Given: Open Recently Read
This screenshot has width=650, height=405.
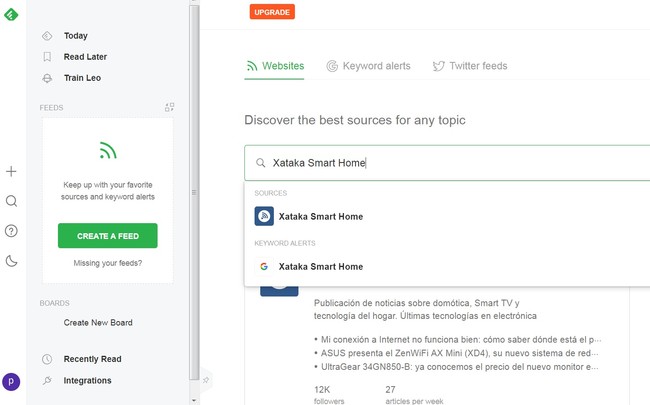Looking at the screenshot, I should pyautogui.click(x=92, y=359).
